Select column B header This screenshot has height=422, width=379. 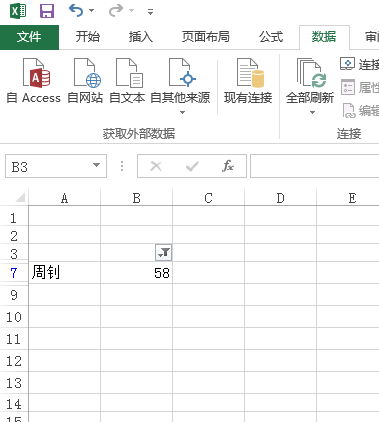coord(137,198)
